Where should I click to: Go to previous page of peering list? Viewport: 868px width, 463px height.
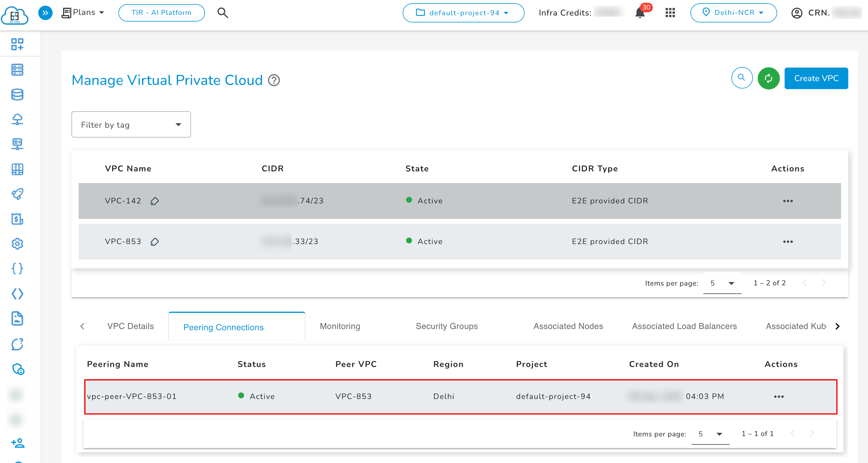tap(792, 433)
